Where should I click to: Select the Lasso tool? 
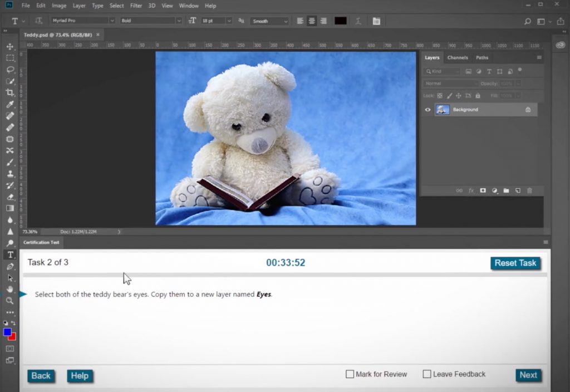[10, 70]
